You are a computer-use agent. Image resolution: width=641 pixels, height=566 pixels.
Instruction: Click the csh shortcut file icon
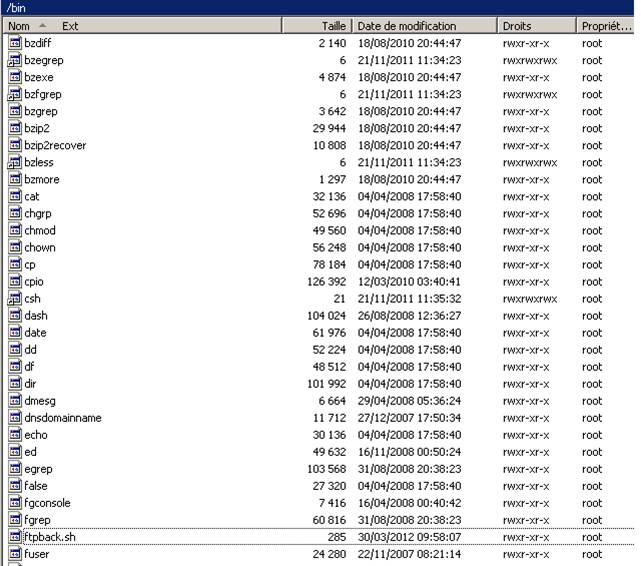[14, 298]
